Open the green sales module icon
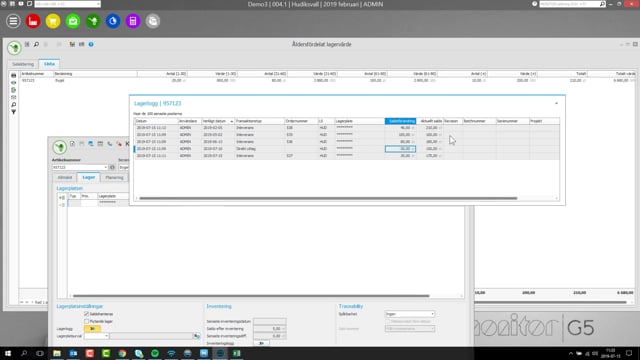Screen dimensions: 640x360 73,21
